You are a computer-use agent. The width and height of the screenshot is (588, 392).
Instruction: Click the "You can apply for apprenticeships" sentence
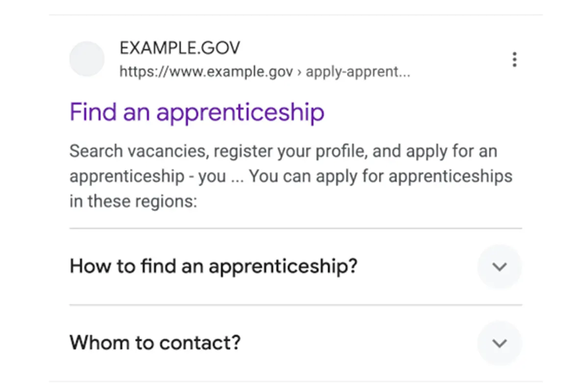pos(381,176)
